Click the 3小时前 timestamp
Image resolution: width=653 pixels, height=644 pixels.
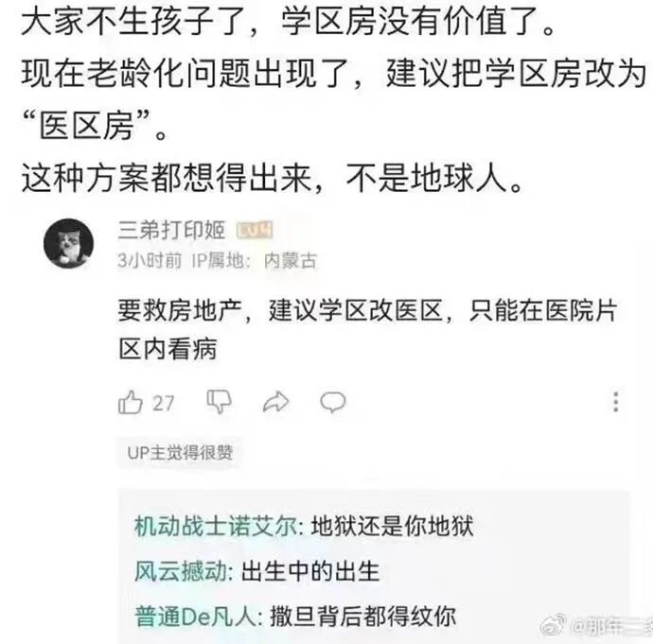(150, 261)
